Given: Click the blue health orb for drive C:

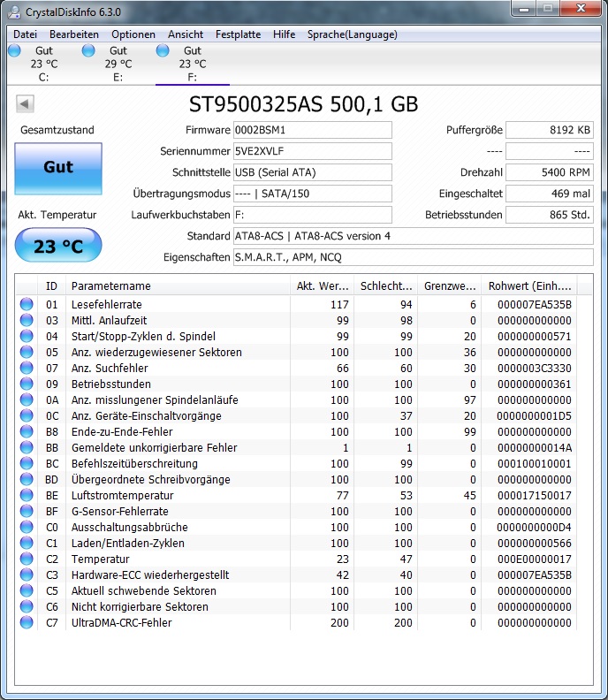Looking at the screenshot, I should point(14,50).
